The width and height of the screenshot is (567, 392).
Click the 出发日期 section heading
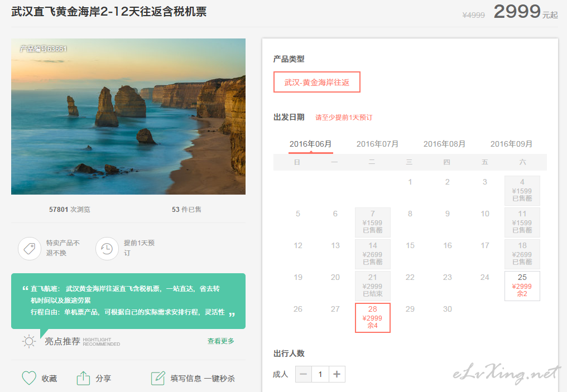pos(289,118)
